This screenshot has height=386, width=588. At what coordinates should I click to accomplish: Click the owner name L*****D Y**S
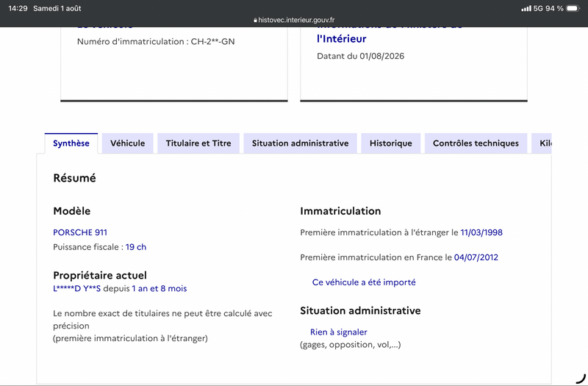[77, 288]
